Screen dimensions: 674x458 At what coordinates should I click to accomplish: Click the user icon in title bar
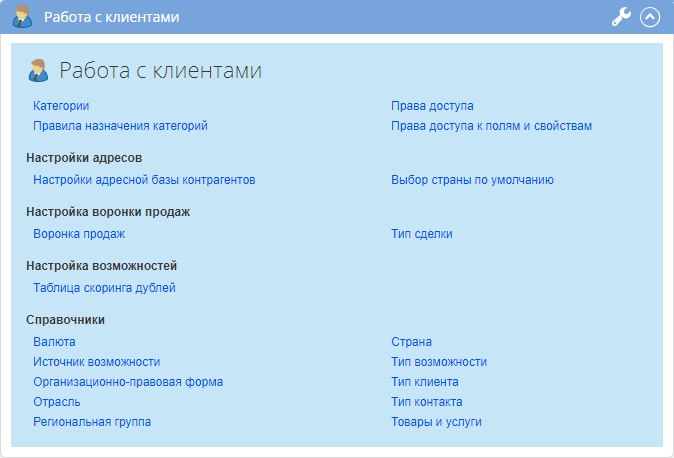coord(22,17)
